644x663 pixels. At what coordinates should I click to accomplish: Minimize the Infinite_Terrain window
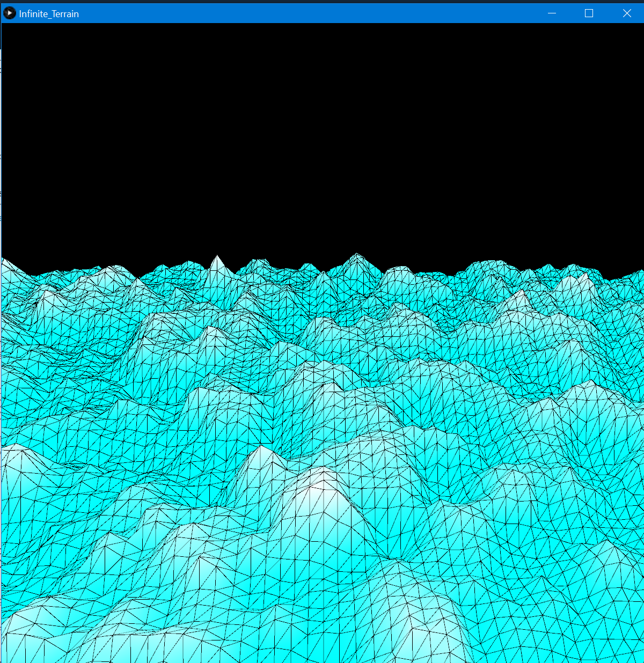[552, 13]
